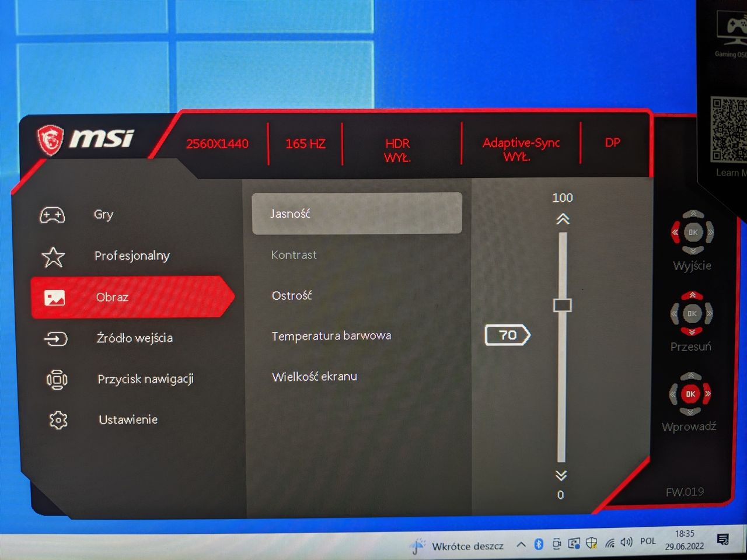Open the Wkrótce deszcz weather widget
This screenshot has width=747, height=560.
[458, 546]
